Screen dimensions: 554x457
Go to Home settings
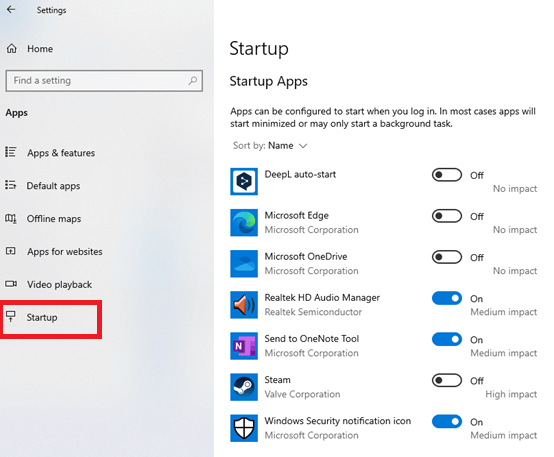(x=40, y=49)
